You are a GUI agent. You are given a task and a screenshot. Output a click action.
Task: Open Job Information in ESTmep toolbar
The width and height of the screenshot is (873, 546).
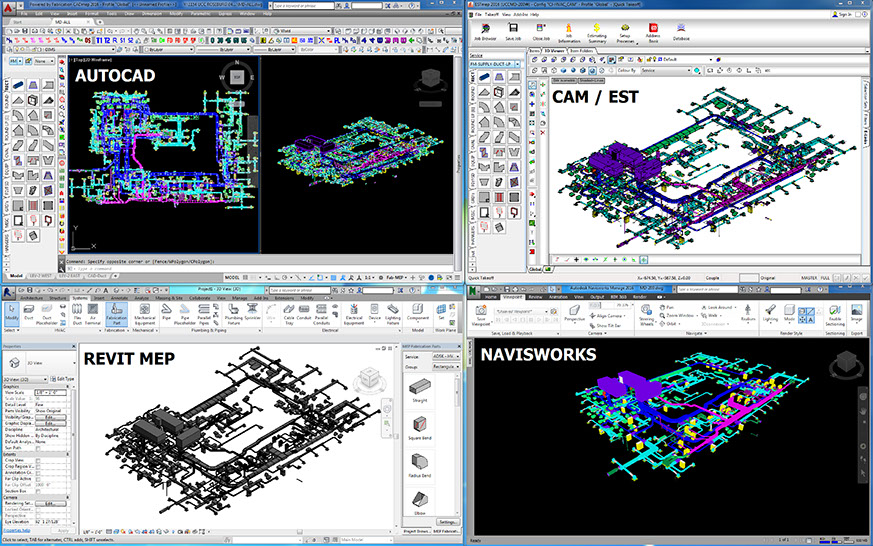click(x=568, y=33)
